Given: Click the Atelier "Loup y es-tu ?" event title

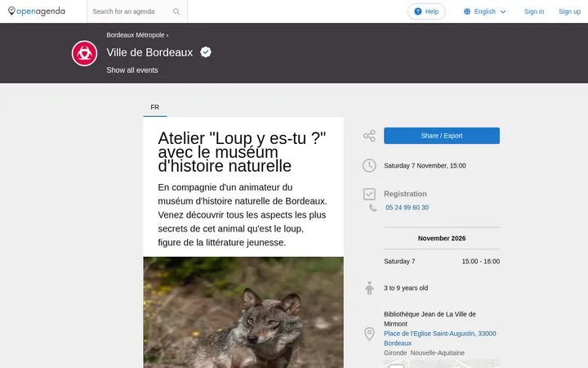Looking at the screenshot, I should click(242, 152).
